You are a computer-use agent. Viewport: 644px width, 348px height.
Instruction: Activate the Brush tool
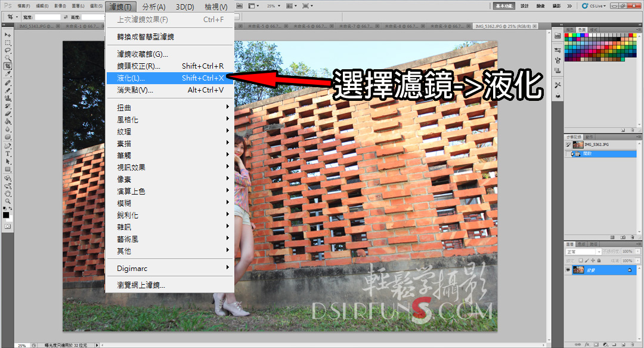(7, 91)
